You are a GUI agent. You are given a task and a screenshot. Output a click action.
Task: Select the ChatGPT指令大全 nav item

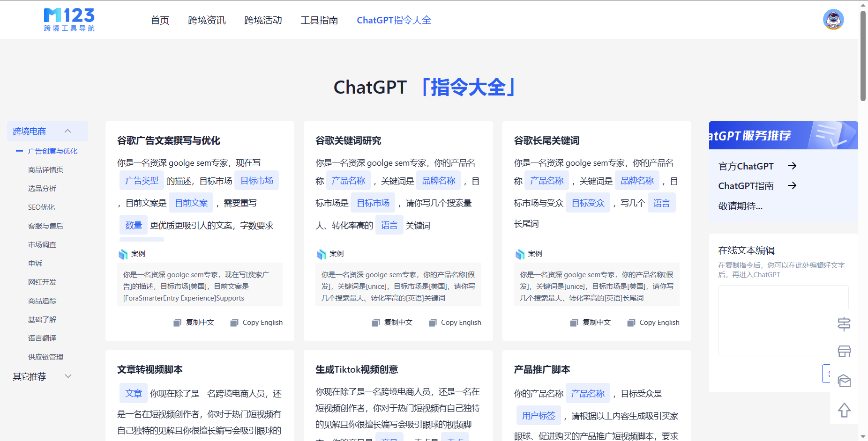pos(394,20)
